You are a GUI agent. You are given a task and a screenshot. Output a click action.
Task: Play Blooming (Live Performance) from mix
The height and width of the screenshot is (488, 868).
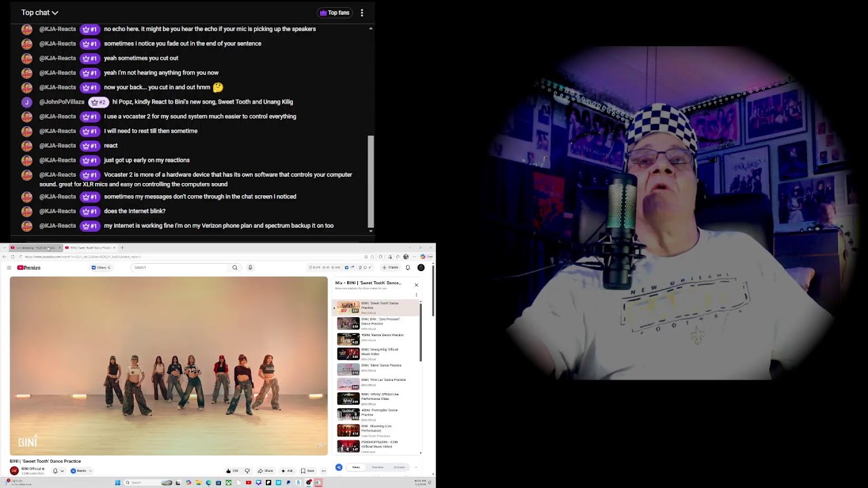pos(376,430)
